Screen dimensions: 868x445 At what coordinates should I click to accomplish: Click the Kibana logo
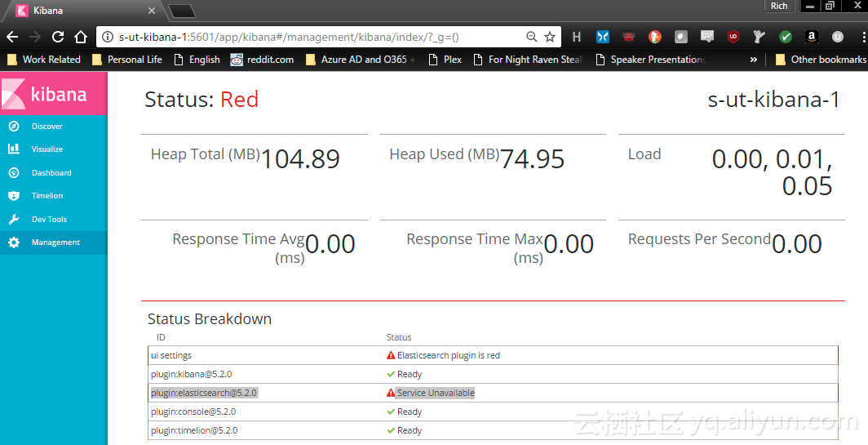point(54,93)
